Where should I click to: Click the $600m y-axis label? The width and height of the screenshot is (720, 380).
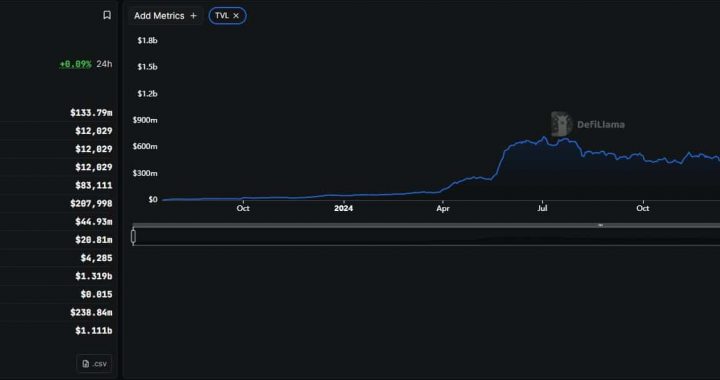click(145, 146)
